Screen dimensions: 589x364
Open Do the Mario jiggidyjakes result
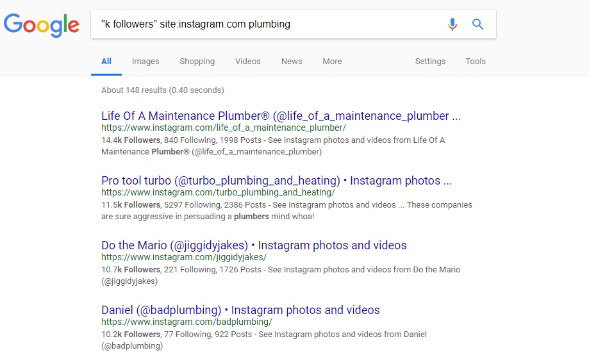254,245
